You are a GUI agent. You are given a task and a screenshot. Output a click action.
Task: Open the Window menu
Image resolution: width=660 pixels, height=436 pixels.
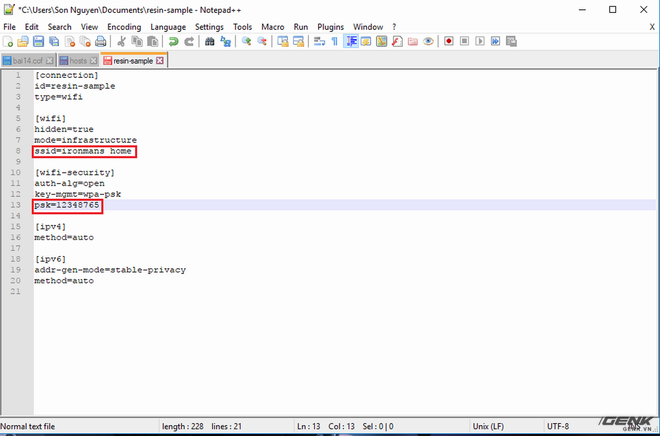pos(368,27)
